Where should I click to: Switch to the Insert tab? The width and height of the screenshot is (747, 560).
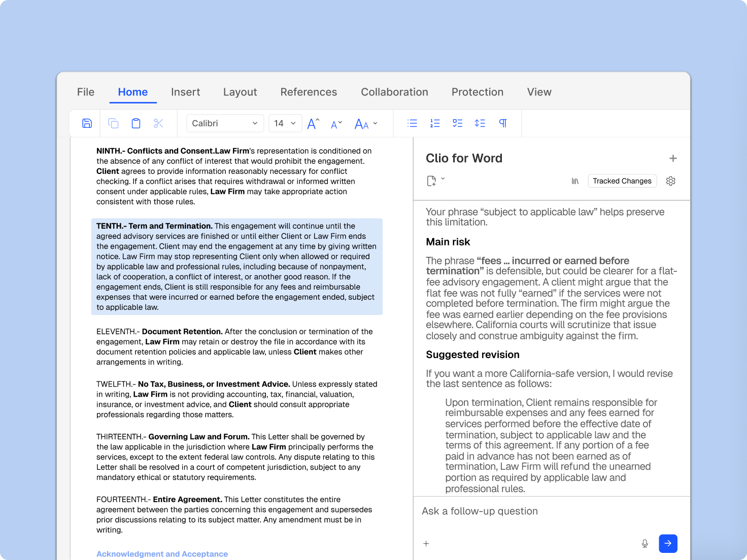coord(185,92)
